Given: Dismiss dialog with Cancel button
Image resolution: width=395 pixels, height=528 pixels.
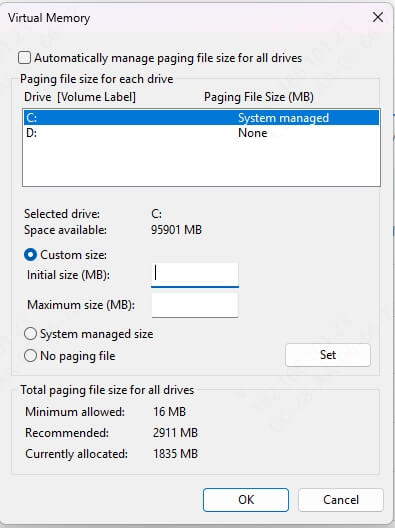Looking at the screenshot, I should coord(341,500).
